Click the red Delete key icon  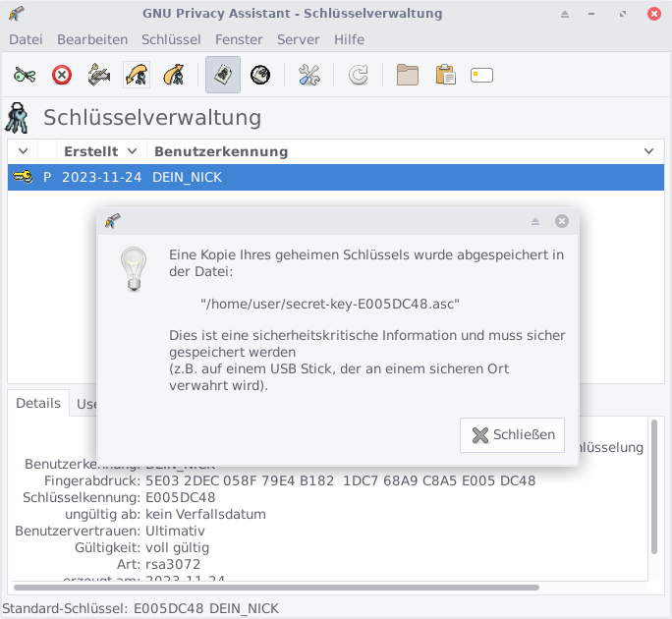coord(62,75)
